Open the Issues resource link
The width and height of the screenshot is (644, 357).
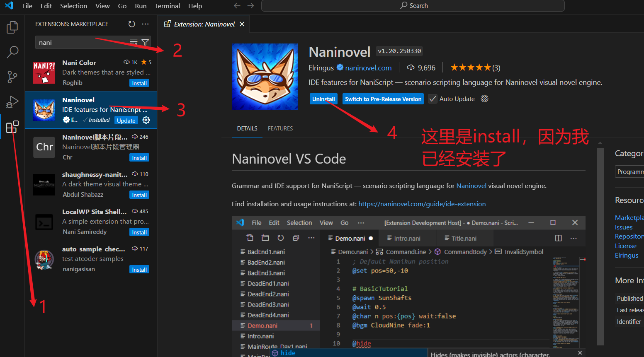pyautogui.click(x=624, y=227)
